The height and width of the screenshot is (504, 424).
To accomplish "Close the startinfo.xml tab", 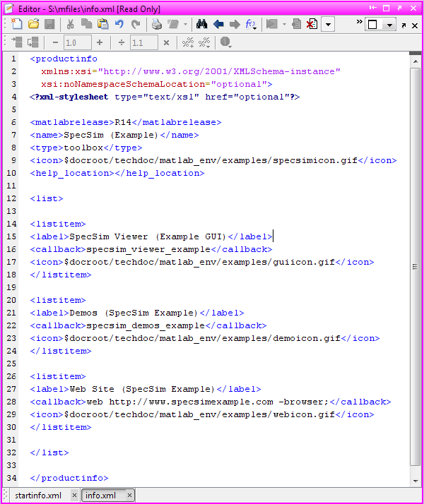I will click(x=74, y=496).
